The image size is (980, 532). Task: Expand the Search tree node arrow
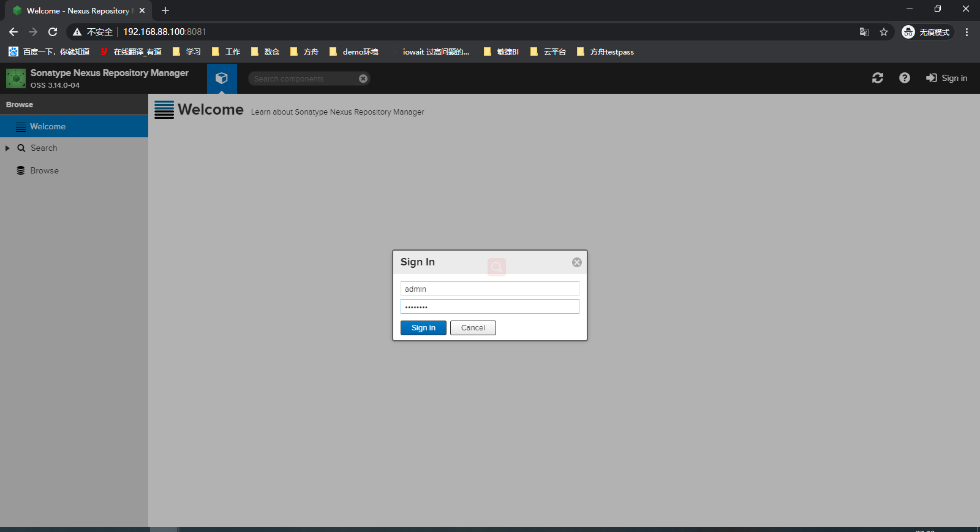pyautogui.click(x=7, y=148)
